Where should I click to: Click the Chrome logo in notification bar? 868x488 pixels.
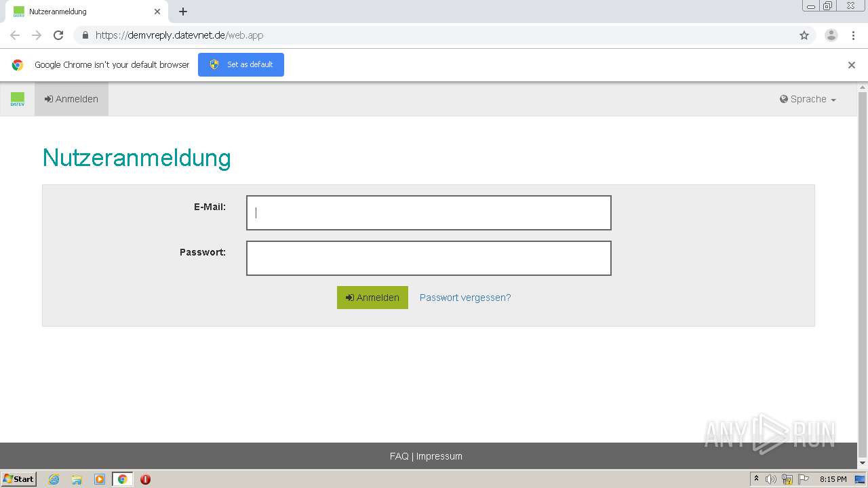pyautogui.click(x=18, y=65)
